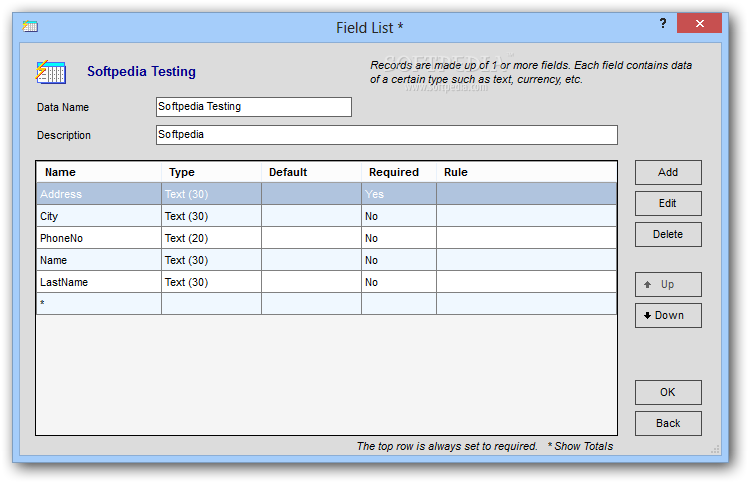Click the Add button
The image size is (749, 483).
pyautogui.click(x=668, y=172)
